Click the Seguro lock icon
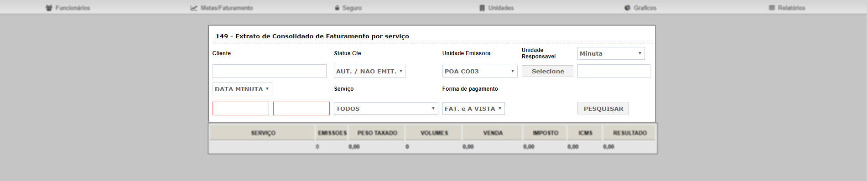The height and width of the screenshot is (181, 868). 337,8
